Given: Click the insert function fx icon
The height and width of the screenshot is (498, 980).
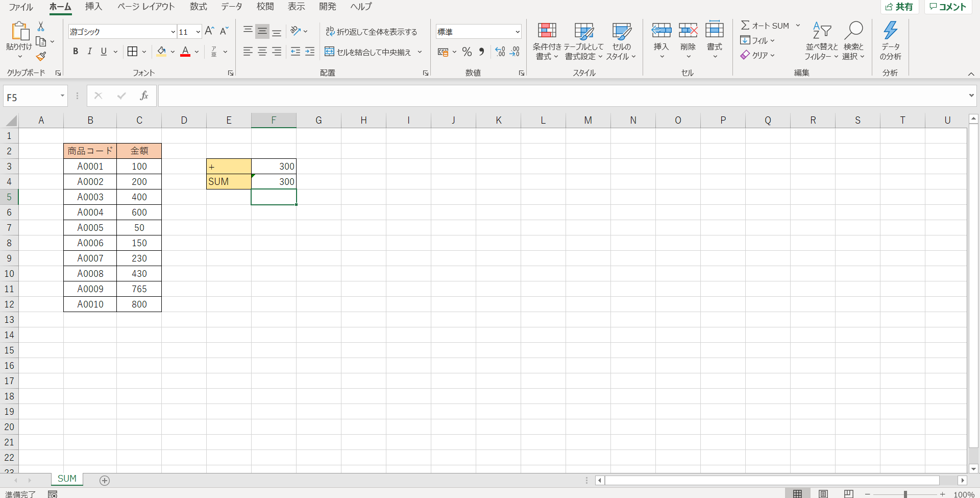Looking at the screenshot, I should 144,96.
